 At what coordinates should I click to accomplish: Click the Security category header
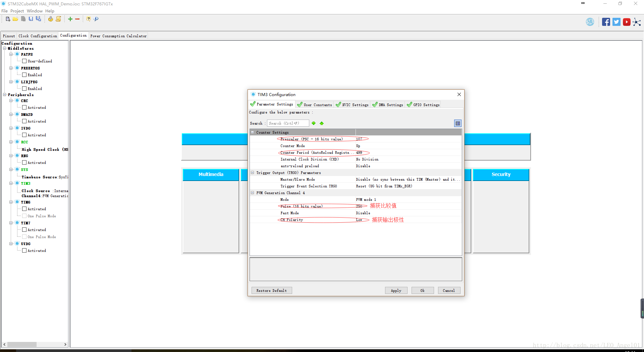pos(501,175)
